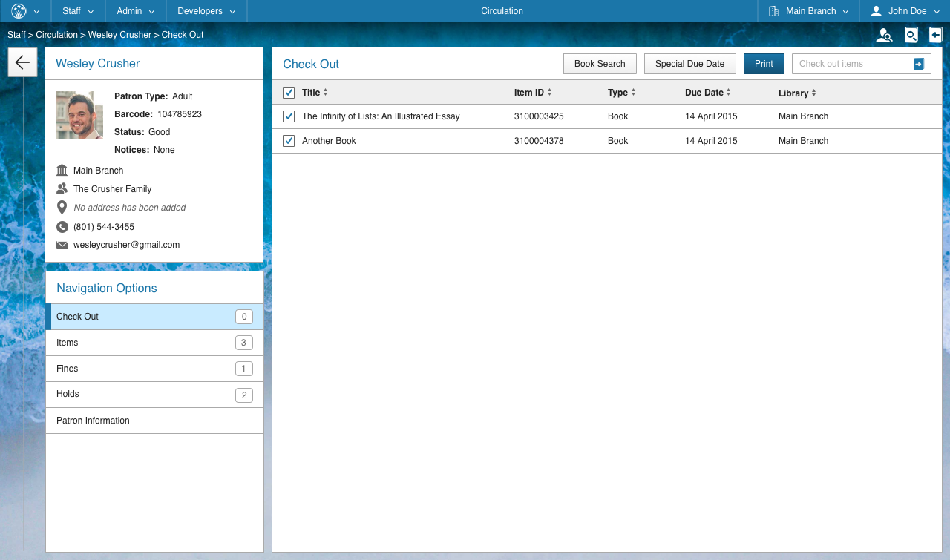
Task: Uncheck The Infinity of Lists row
Action: click(288, 116)
